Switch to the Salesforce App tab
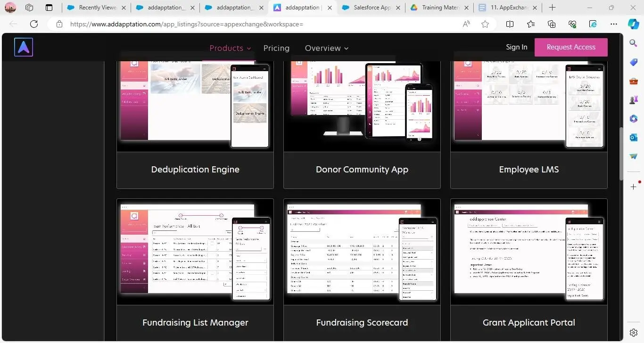The width and height of the screenshot is (644, 343). [x=372, y=8]
